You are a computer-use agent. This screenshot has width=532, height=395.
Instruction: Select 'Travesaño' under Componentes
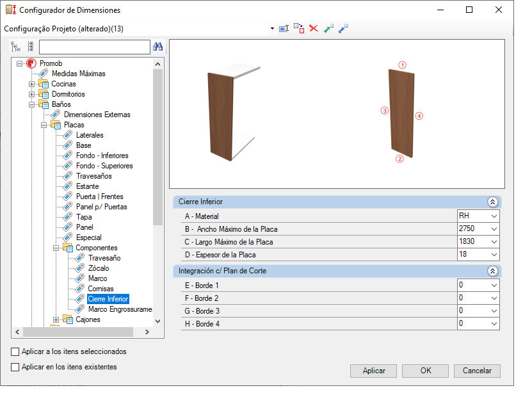(104, 258)
